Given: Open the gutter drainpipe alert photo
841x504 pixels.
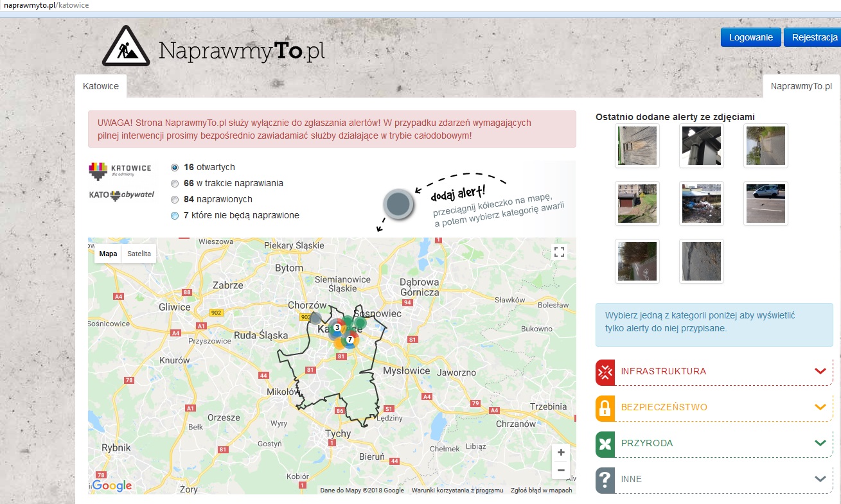Looking at the screenshot, I should pos(702,146).
